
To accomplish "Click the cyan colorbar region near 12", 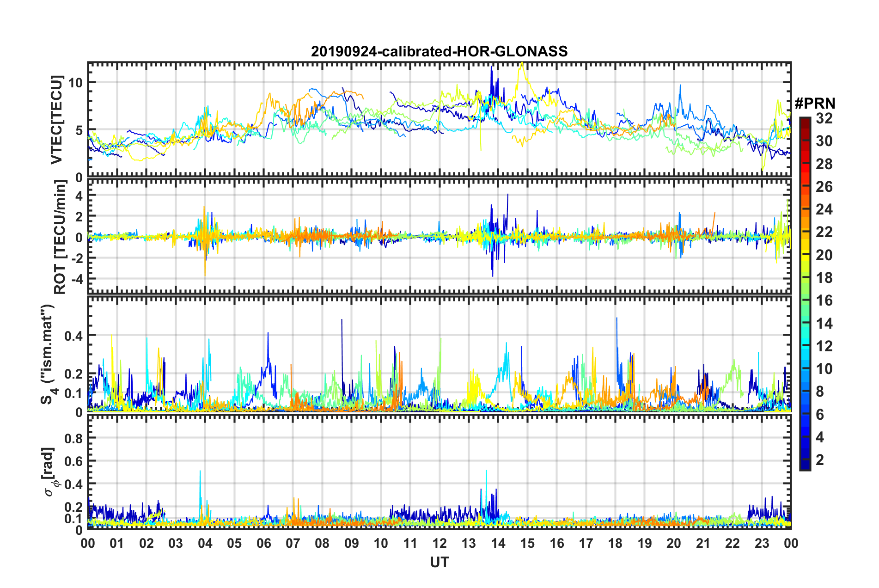I will click(x=805, y=346).
